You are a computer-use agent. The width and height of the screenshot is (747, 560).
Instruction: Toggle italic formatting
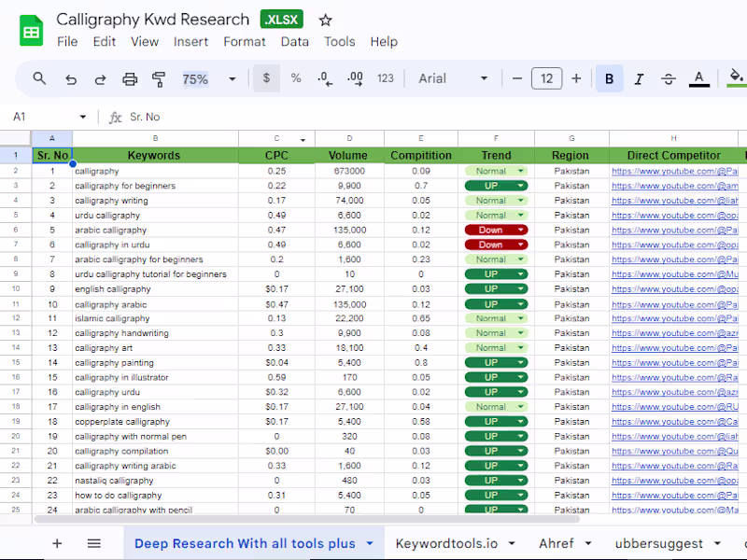(639, 79)
